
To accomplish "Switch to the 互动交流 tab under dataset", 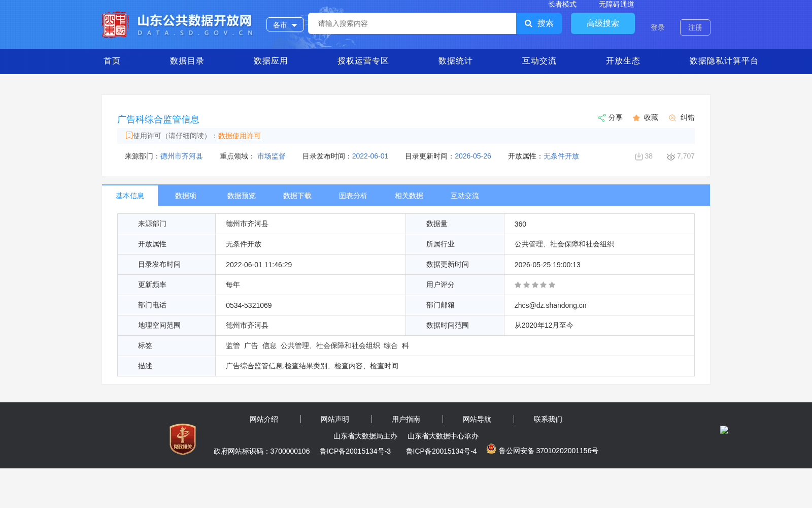I will (x=465, y=196).
